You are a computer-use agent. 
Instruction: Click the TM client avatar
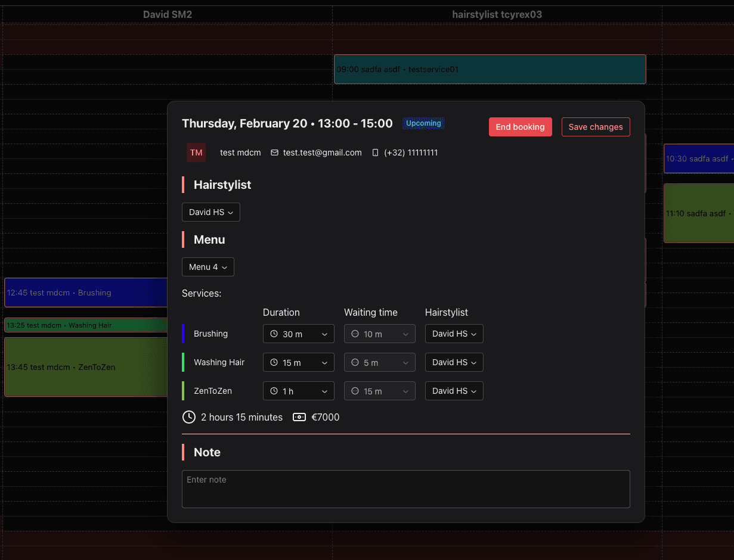(196, 153)
